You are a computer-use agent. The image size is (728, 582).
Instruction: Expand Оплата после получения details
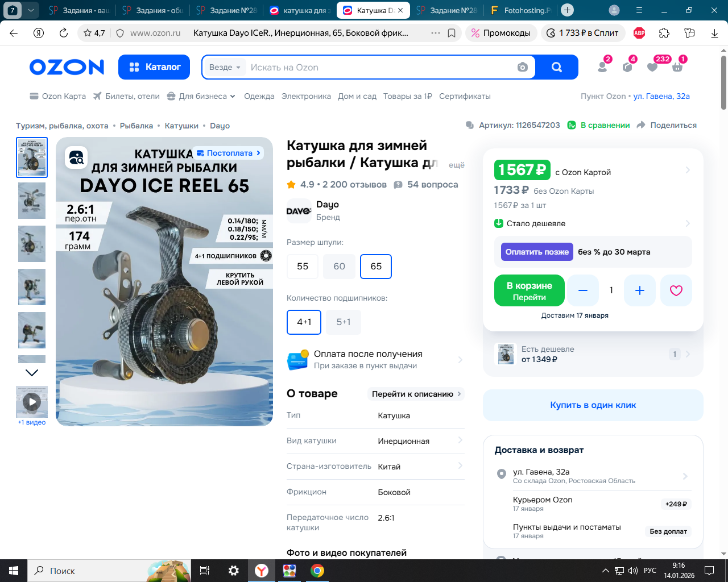pos(460,359)
